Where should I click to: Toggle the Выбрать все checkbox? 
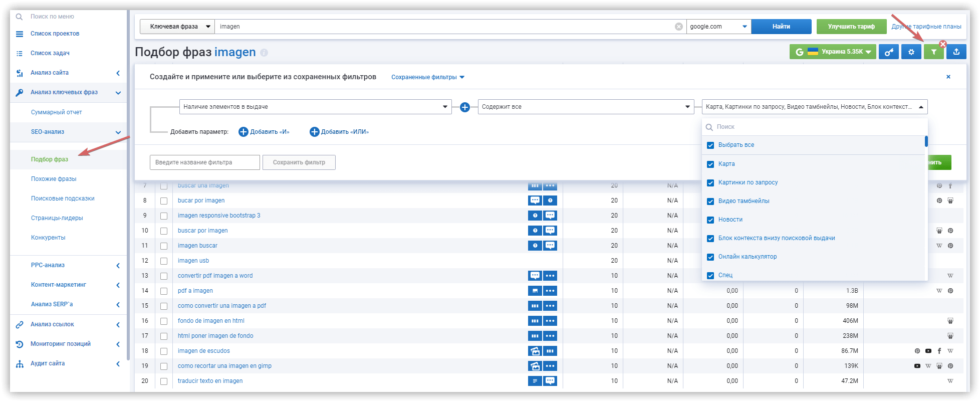pyautogui.click(x=710, y=145)
